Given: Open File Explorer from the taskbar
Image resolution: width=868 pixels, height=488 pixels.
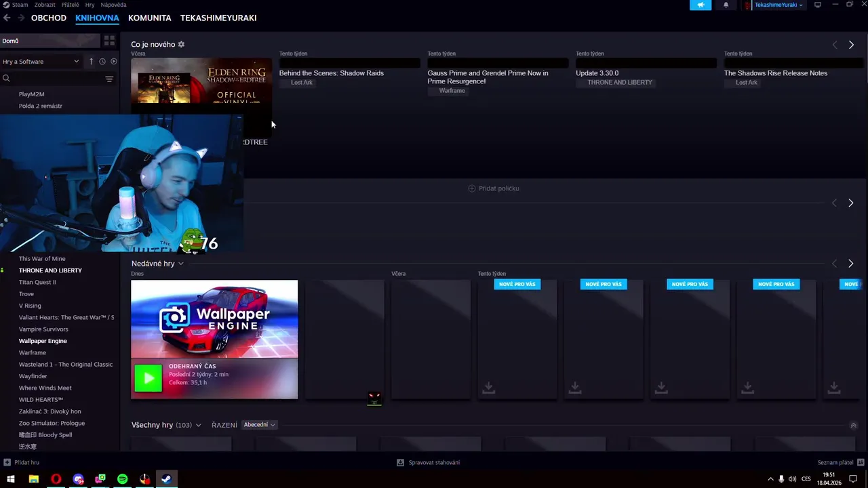Looking at the screenshot, I should (x=34, y=479).
